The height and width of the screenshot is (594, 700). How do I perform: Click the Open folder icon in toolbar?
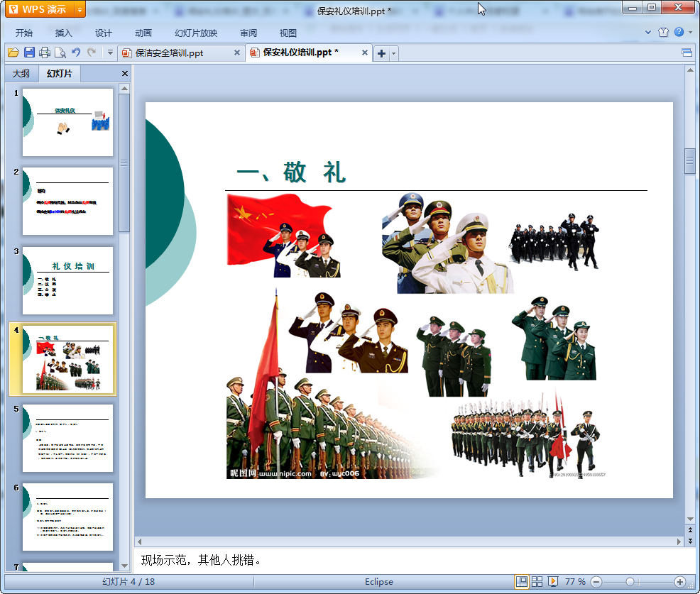[x=13, y=53]
